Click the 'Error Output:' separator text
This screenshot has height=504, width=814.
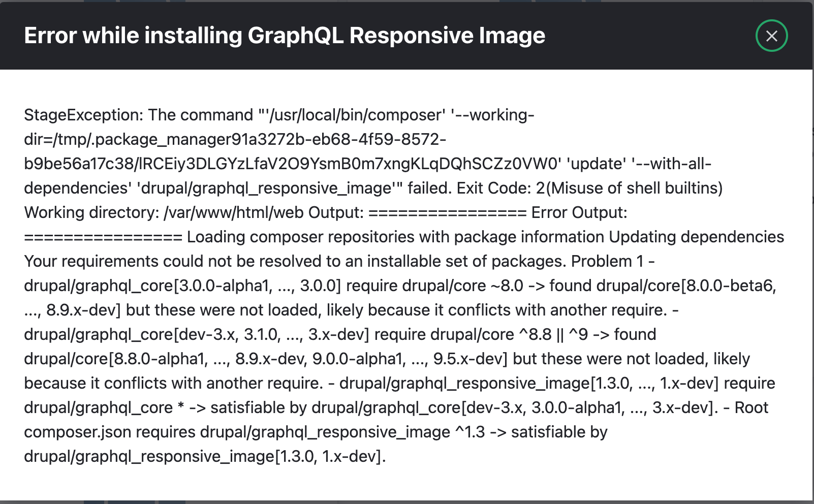579,212
